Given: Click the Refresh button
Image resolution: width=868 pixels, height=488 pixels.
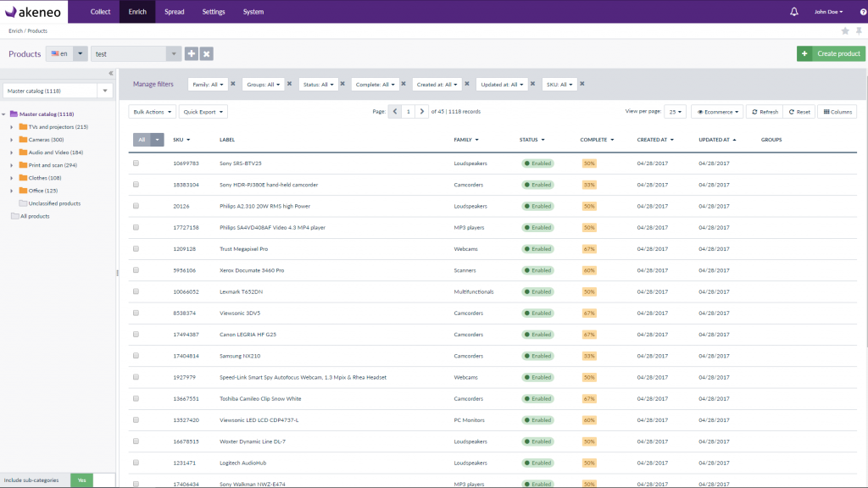Looking at the screenshot, I should [764, 112].
